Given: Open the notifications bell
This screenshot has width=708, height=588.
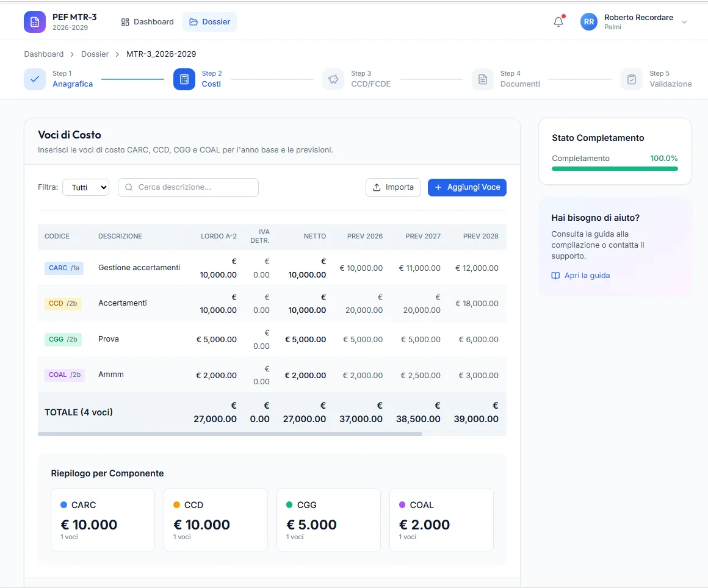Looking at the screenshot, I should [x=558, y=22].
